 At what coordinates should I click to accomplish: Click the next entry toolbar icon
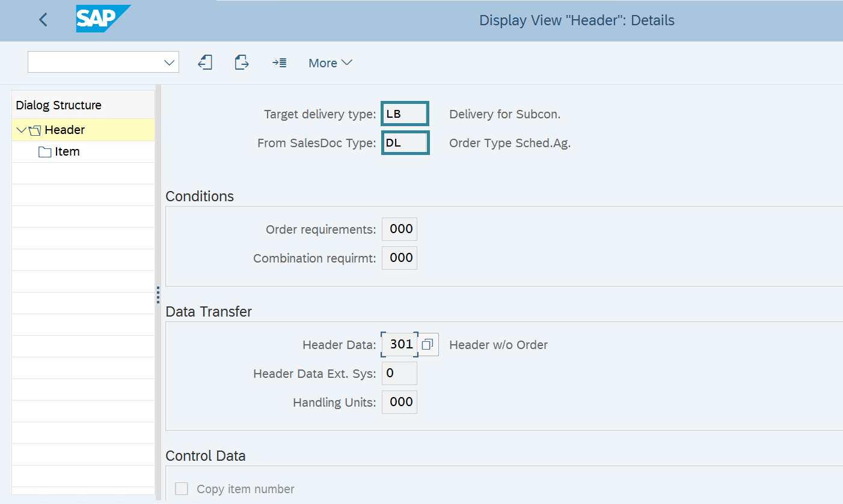tap(242, 62)
